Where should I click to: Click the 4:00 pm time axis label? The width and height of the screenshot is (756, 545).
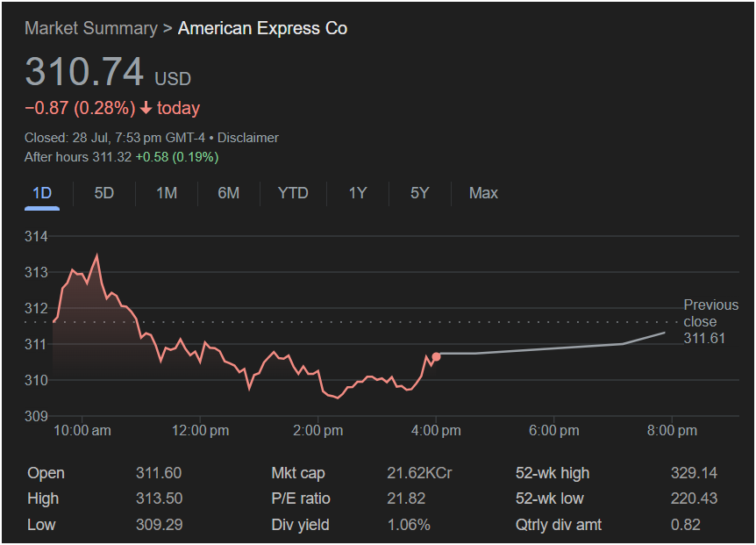(436, 431)
